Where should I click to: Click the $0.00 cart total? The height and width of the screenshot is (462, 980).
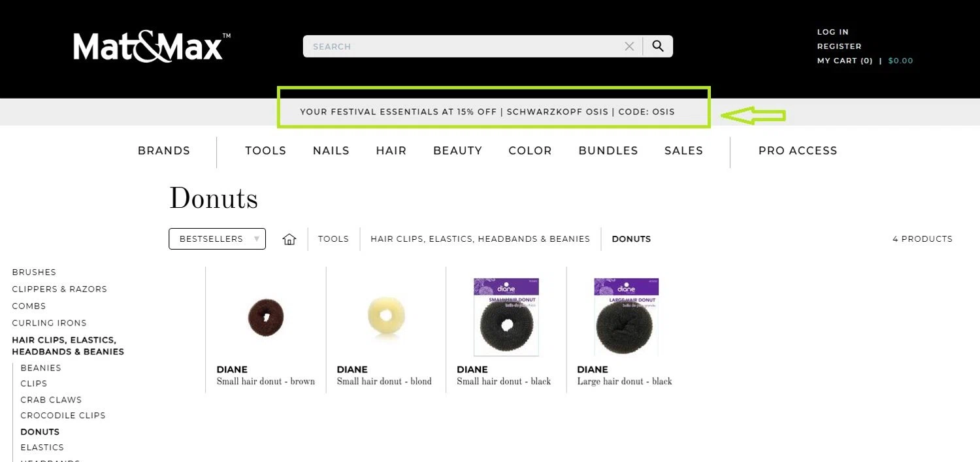point(901,61)
